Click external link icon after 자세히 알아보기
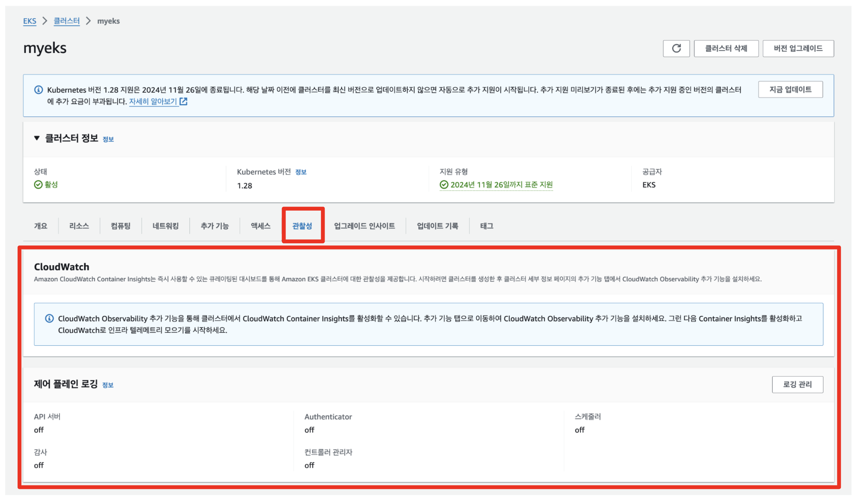Image resolution: width=861 pixels, height=504 pixels. (x=183, y=101)
